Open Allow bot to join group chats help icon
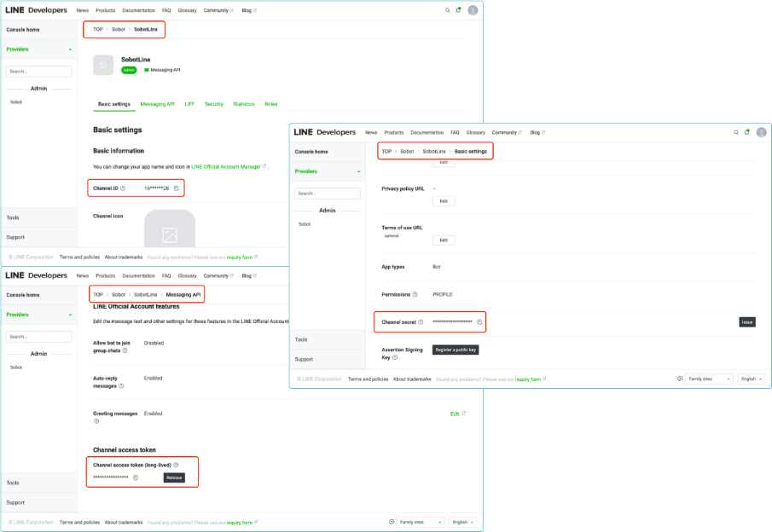 [x=125, y=351]
